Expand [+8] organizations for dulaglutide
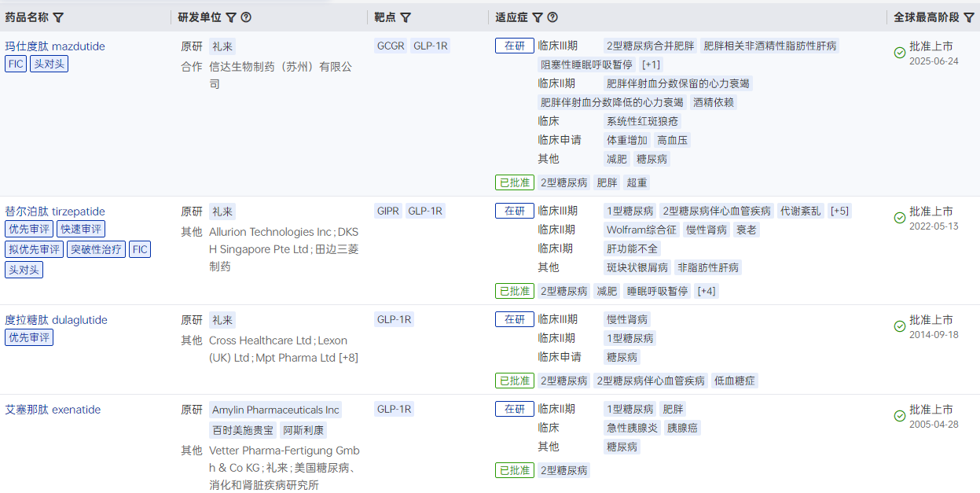The image size is (980, 493). 349,358
